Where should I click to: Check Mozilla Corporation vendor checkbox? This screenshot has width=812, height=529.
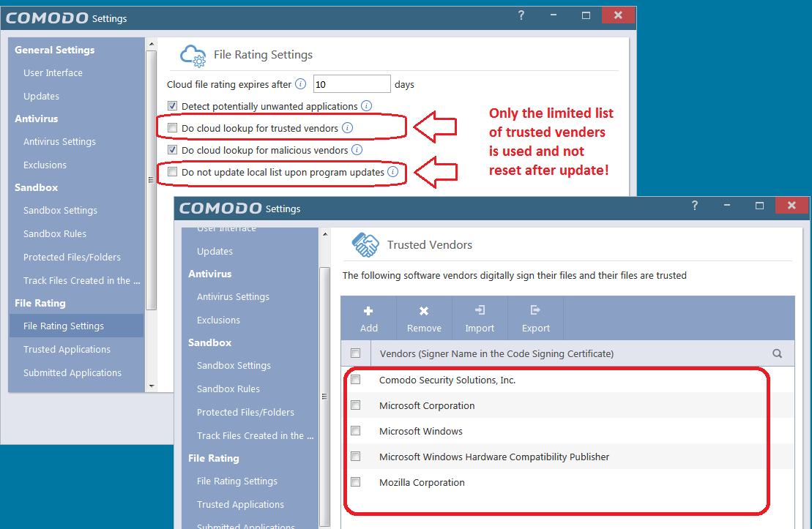click(x=355, y=482)
